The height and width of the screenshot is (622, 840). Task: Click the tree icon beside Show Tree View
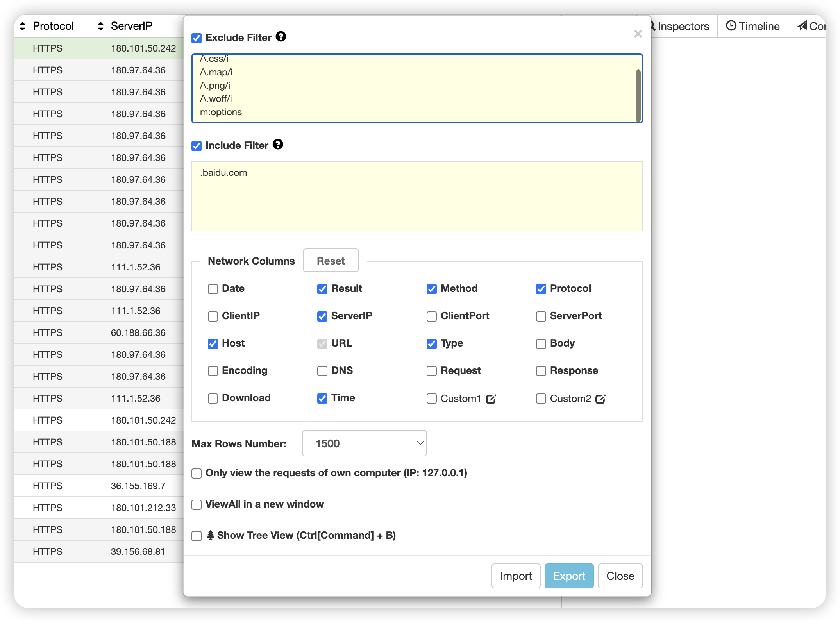[210, 535]
